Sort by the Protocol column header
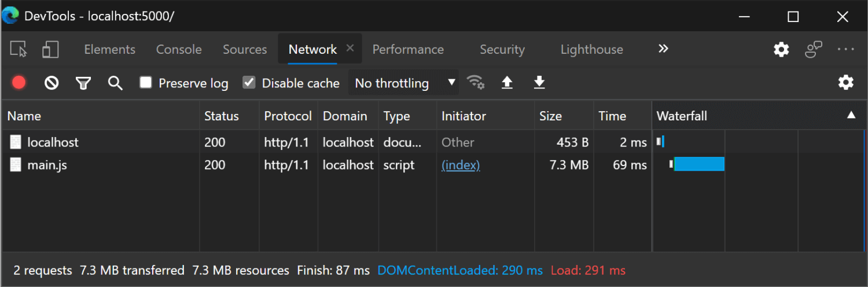This screenshot has height=287, width=868. pyautogui.click(x=288, y=116)
